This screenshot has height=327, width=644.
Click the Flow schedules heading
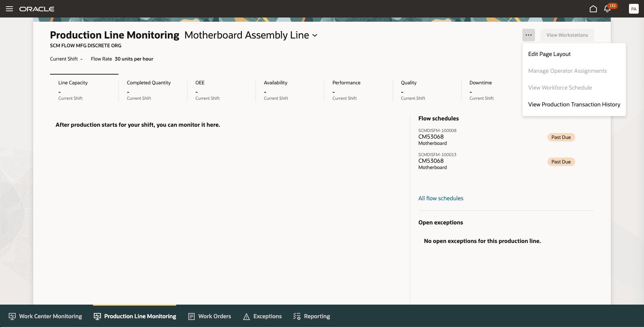pos(438,118)
